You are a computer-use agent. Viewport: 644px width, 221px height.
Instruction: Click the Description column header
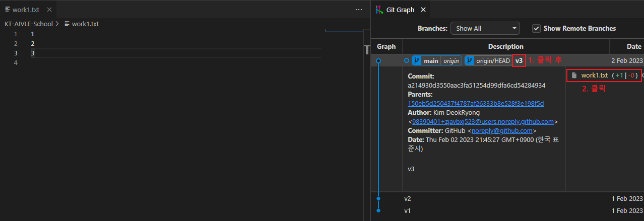tap(506, 46)
